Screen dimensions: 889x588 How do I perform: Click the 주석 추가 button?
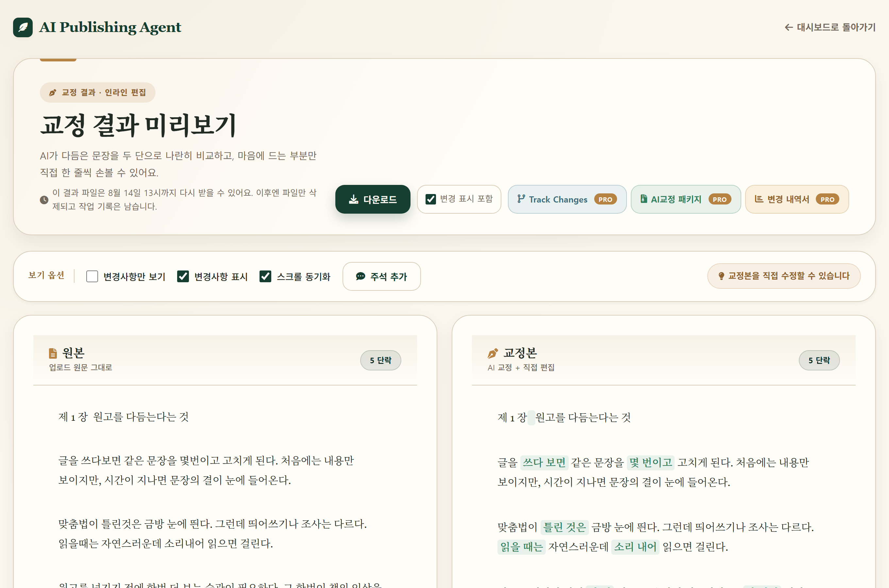pos(381,276)
